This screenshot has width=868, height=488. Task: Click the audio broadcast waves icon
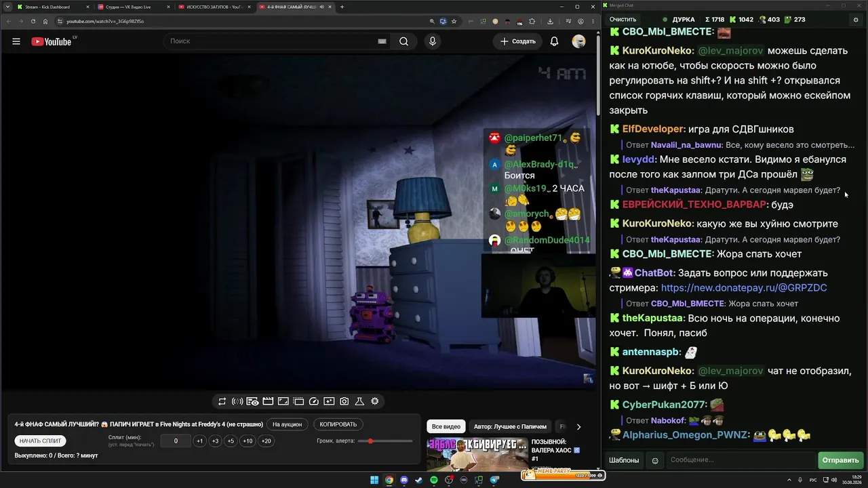point(237,401)
